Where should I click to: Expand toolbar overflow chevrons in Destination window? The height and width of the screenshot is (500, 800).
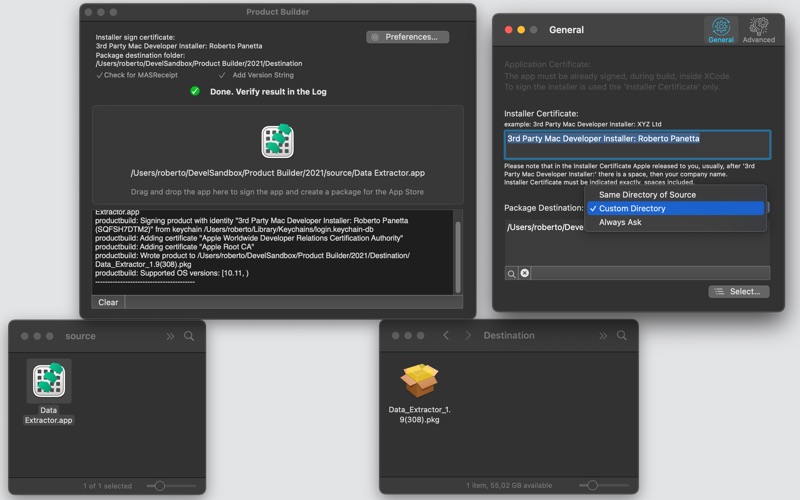(603, 336)
